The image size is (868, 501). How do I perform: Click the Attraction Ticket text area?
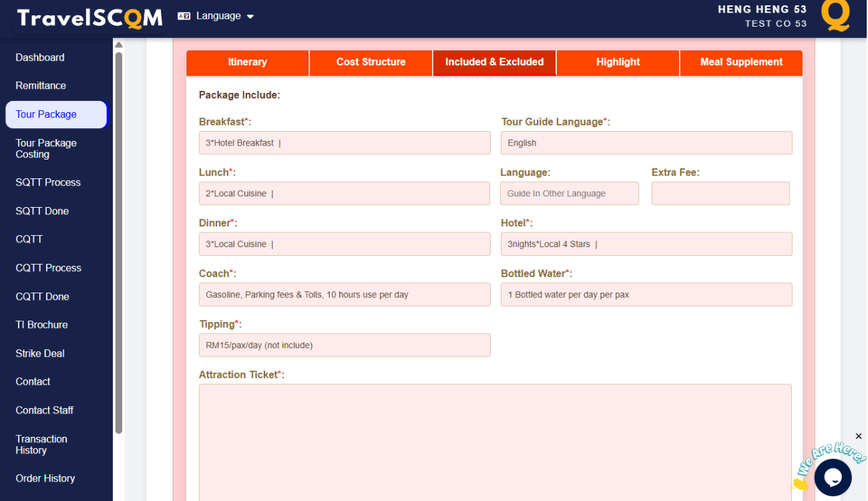pyautogui.click(x=495, y=441)
